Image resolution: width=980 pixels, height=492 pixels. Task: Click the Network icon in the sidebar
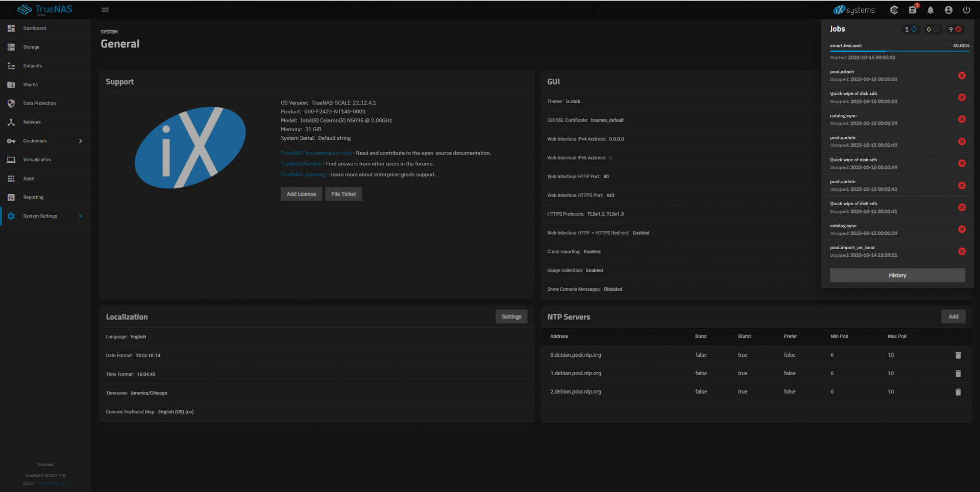tap(11, 122)
